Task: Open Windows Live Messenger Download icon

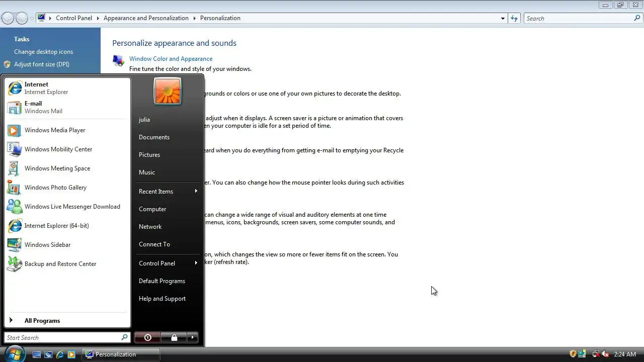Action: coord(15,207)
